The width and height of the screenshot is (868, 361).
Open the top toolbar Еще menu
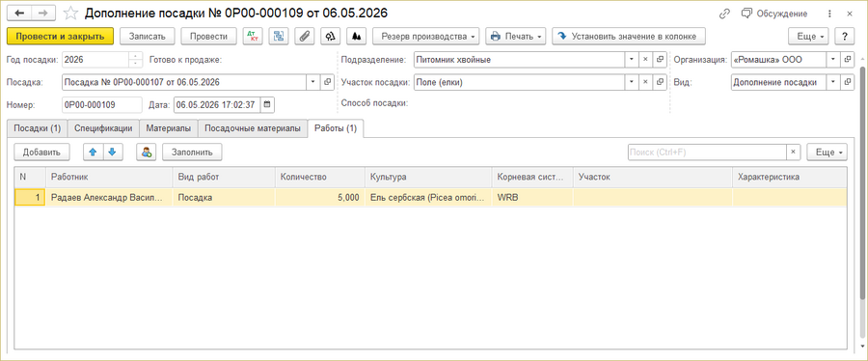808,37
